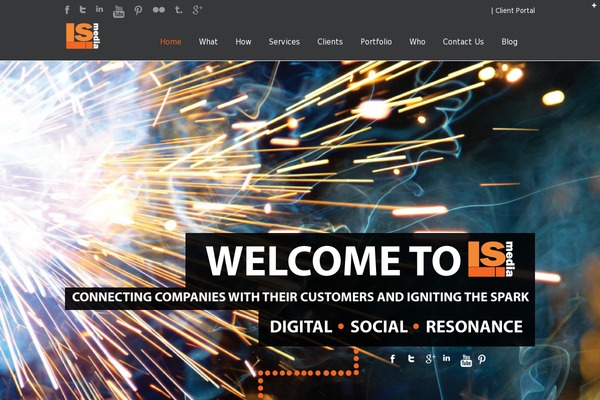Click the Pinterest icon below the welcome banner

(482, 359)
